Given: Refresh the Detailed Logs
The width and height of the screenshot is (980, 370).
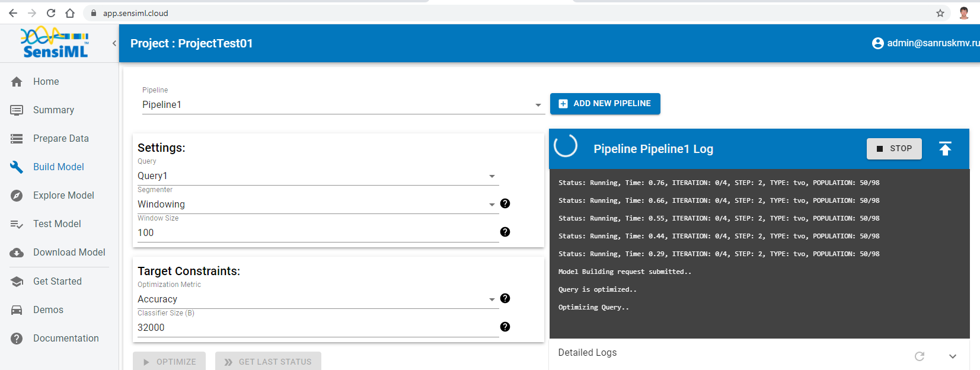Looking at the screenshot, I should coord(920,356).
